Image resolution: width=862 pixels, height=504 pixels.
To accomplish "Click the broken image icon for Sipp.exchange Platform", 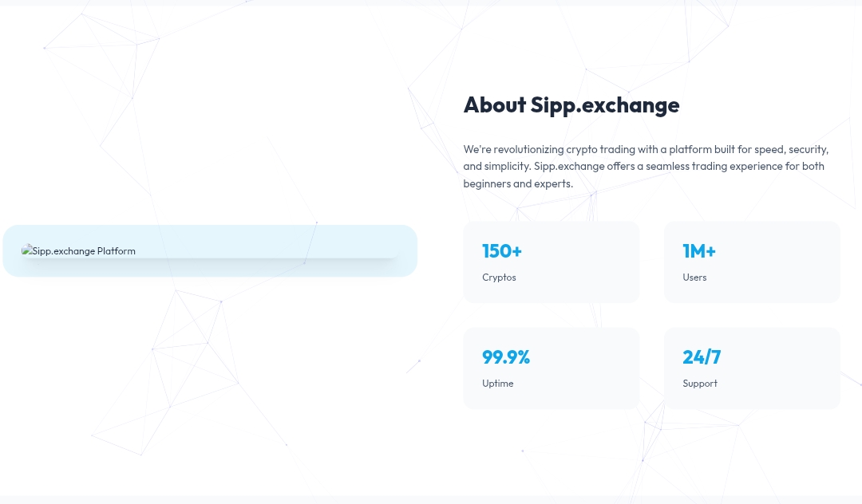I will click(26, 250).
